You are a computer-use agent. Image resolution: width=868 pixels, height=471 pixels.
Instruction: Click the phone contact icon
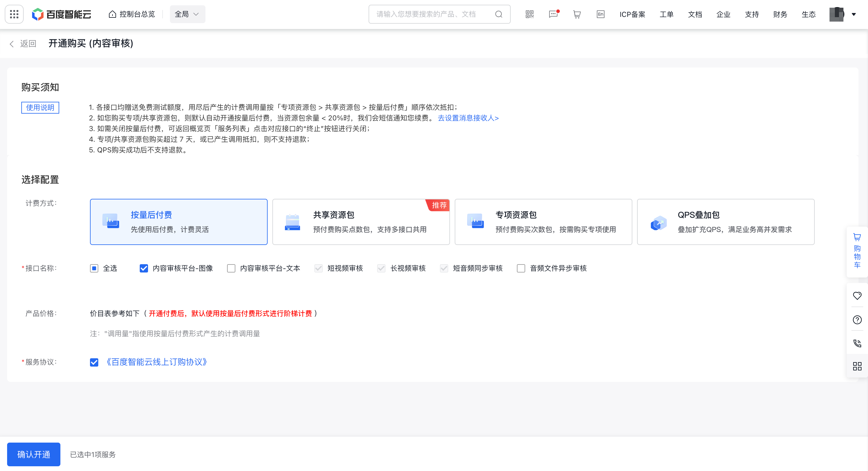(857, 343)
